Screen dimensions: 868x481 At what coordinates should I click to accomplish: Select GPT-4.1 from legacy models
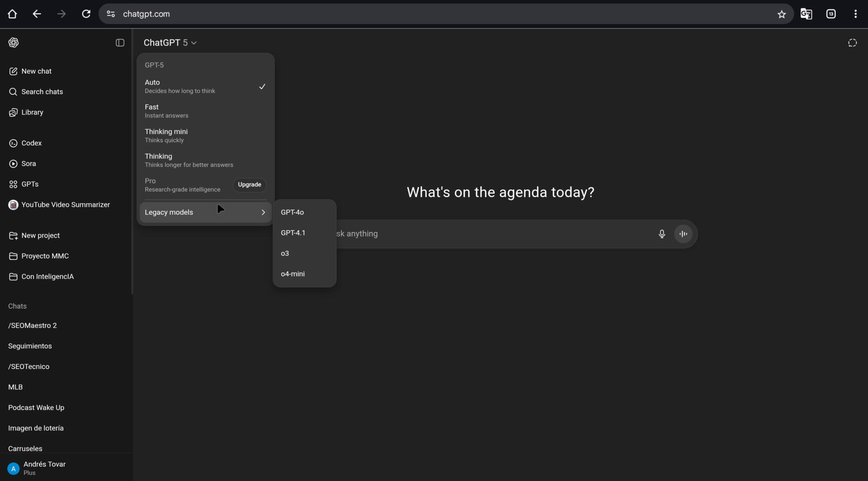click(304, 233)
